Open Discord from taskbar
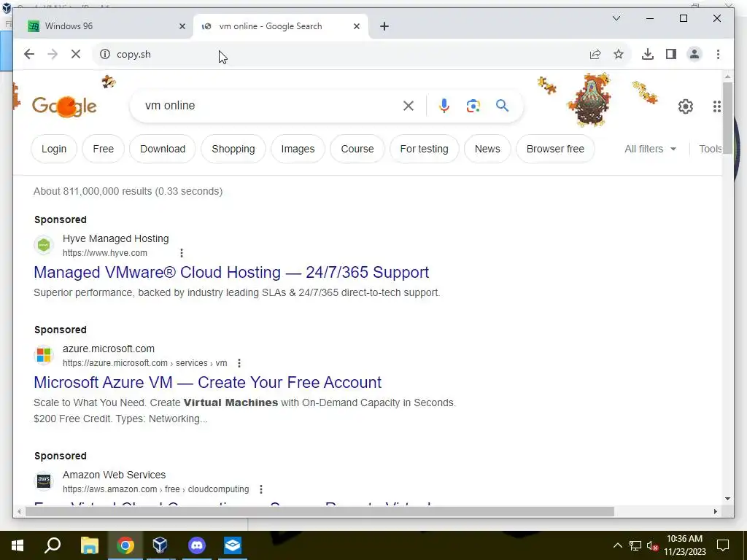 point(197,545)
